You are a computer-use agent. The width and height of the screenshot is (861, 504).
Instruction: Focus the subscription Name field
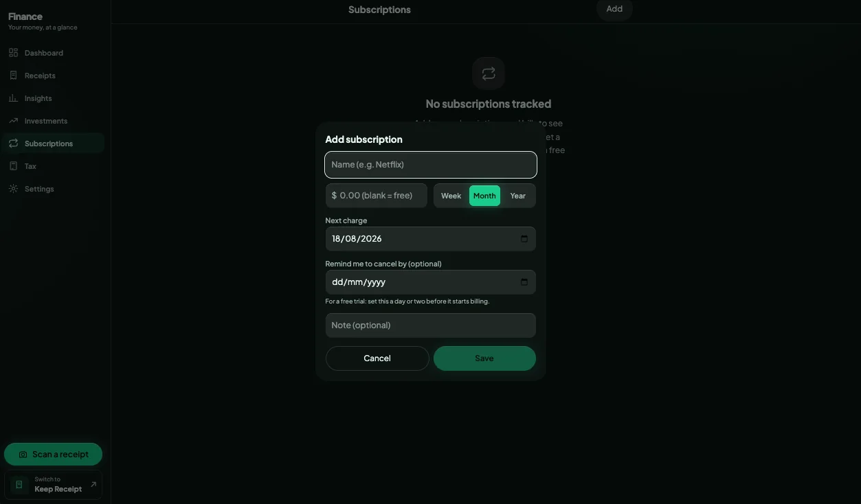[x=431, y=165]
